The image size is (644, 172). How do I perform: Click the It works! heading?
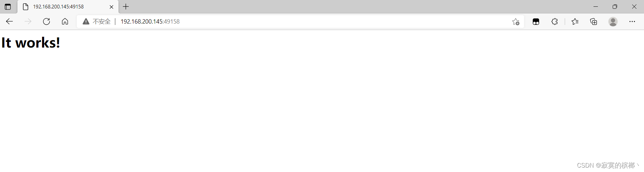pos(31,42)
